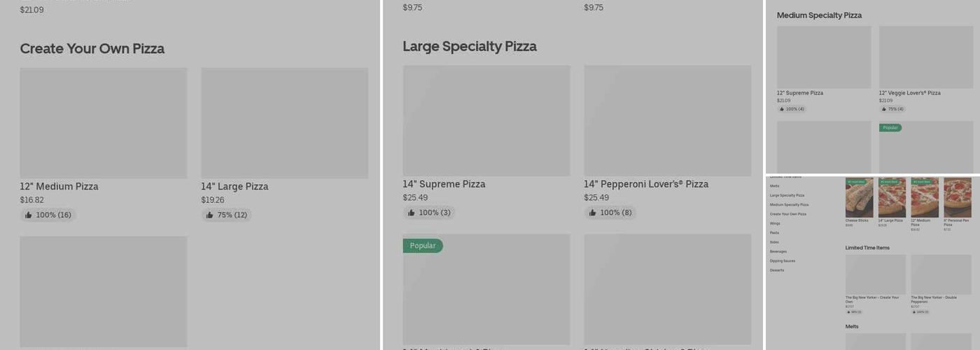Open the 14" Large Pizza item image
Image resolution: width=980 pixels, height=350 pixels.
(284, 123)
